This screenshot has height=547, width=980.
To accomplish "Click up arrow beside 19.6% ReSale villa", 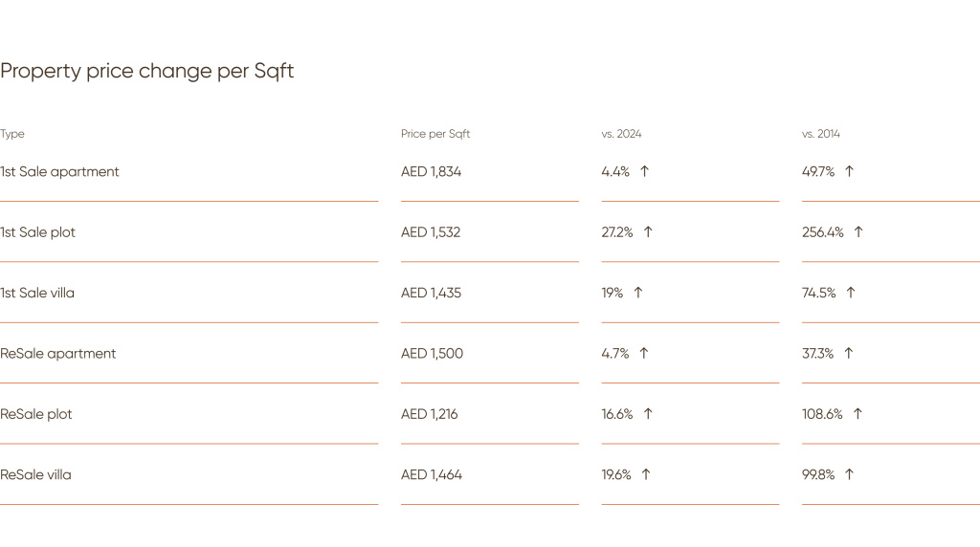I will tap(646, 474).
